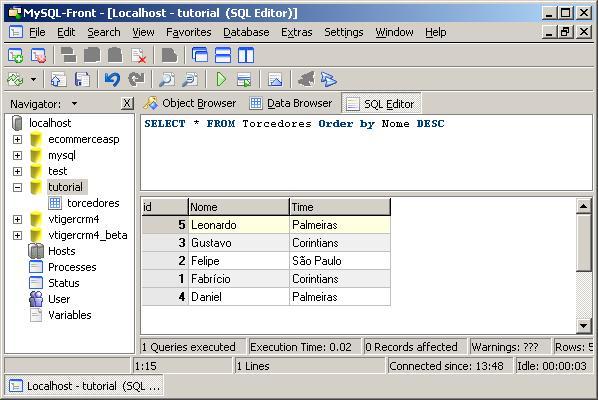Open the Settings menu
Screen dimensions: 598x400
[344, 32]
